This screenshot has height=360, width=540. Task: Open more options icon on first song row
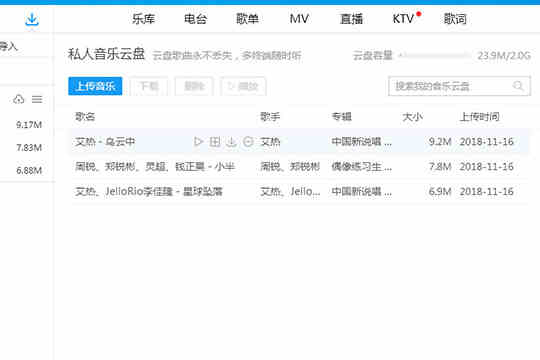tap(248, 142)
